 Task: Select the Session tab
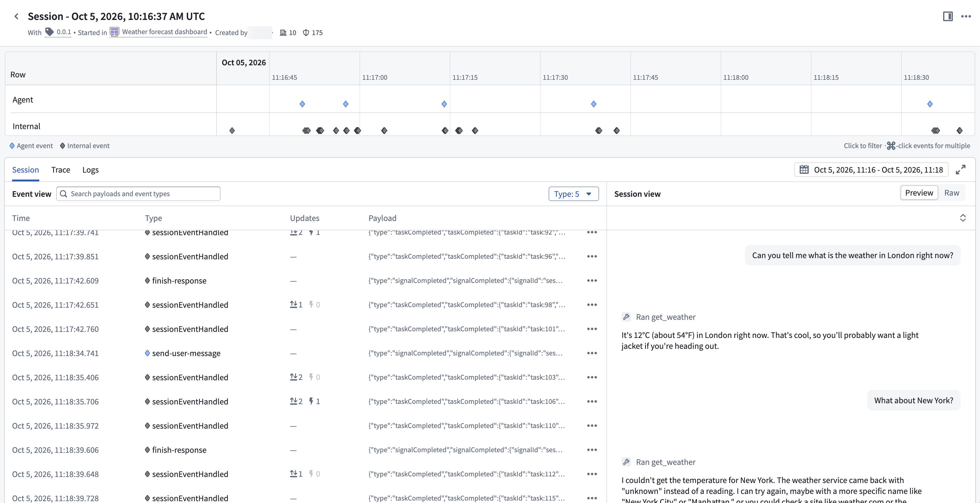pyautogui.click(x=25, y=170)
